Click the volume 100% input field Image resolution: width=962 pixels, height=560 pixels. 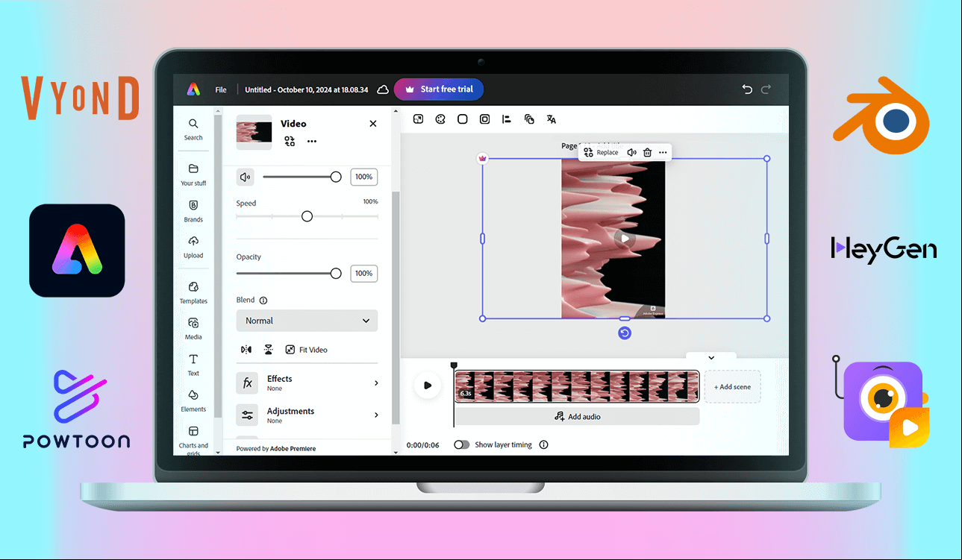coord(364,177)
